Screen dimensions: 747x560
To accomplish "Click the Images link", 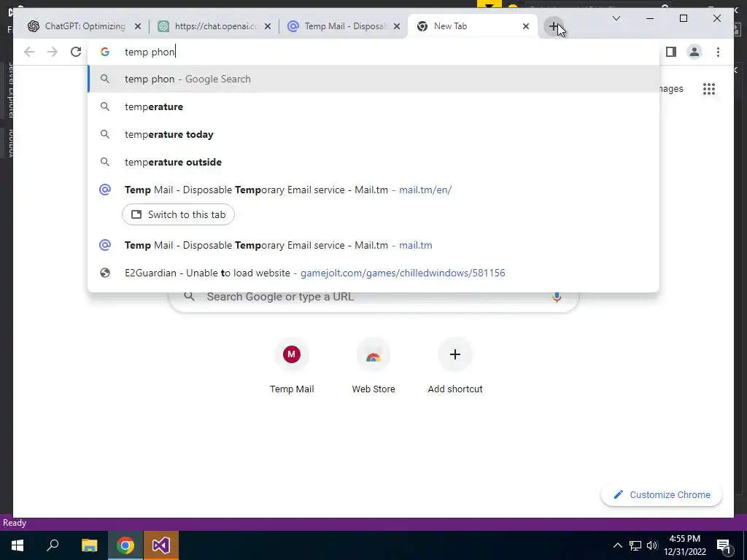I will [x=672, y=89].
